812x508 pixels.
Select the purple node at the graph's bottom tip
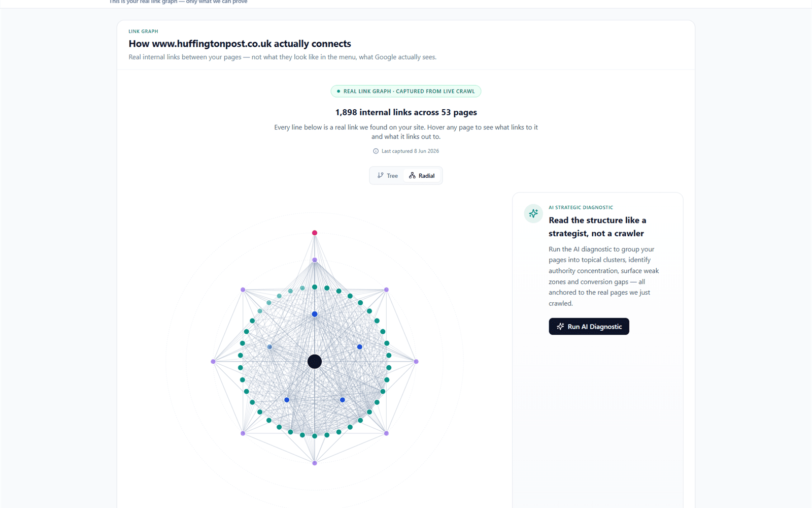(315, 463)
